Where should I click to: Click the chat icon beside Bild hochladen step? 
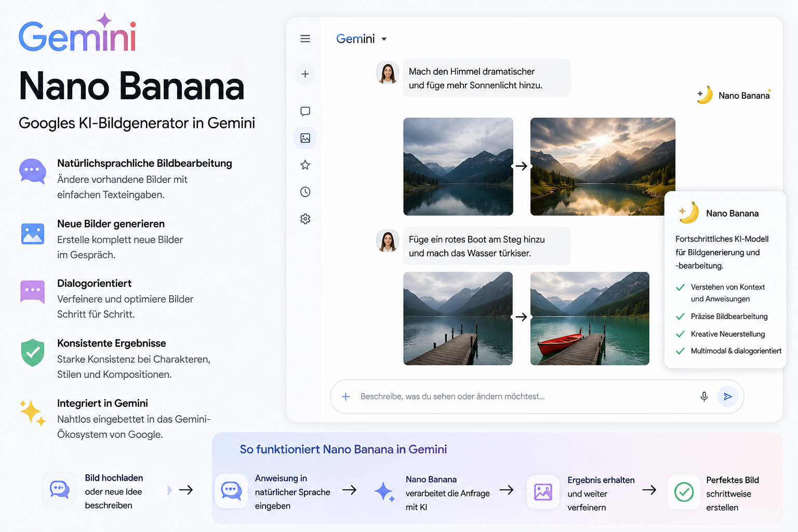pos(59,489)
